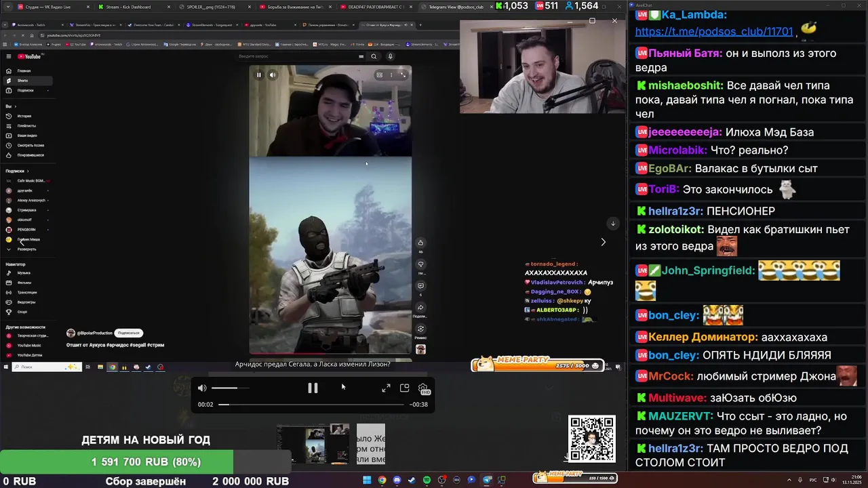This screenshot has width=868, height=488.
Task: Select Shorts in YouTube sidebar
Action: pos(27,81)
